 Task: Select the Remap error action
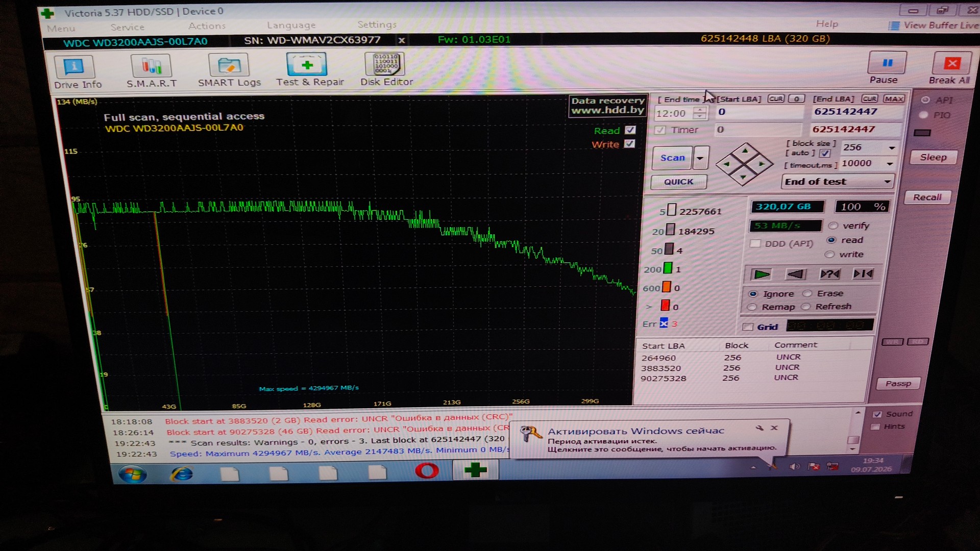tap(752, 307)
